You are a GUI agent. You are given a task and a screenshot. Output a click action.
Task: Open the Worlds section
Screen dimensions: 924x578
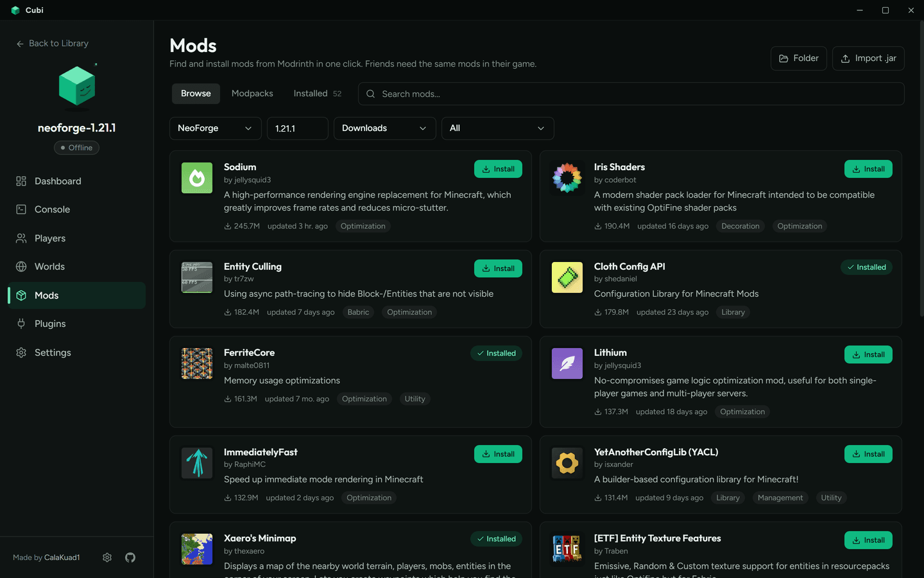point(76,267)
